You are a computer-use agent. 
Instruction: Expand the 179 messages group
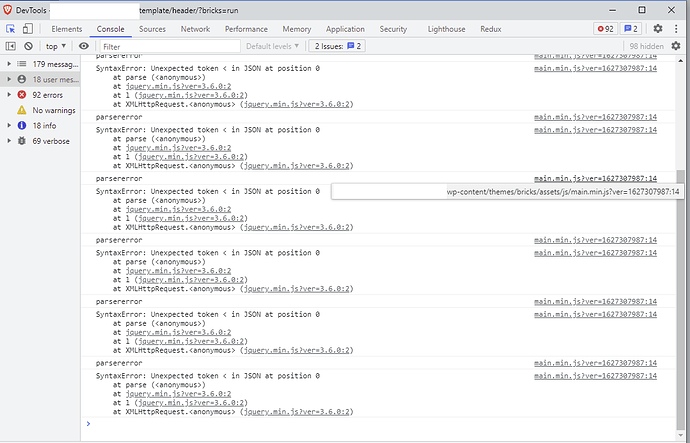(9, 64)
